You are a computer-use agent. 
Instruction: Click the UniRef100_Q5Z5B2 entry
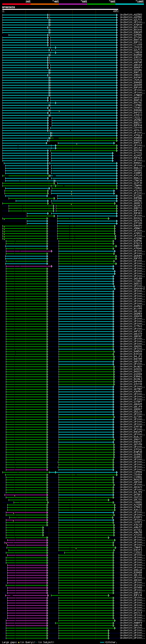click(x=131, y=120)
